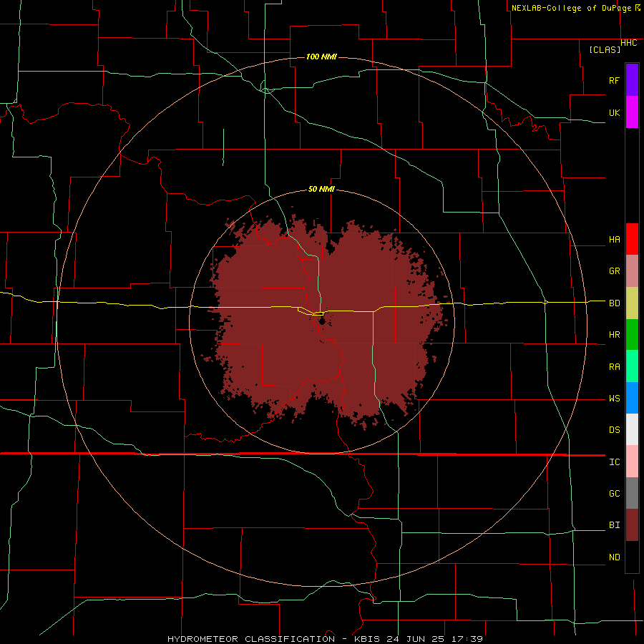Click the HR legend label

(614, 335)
